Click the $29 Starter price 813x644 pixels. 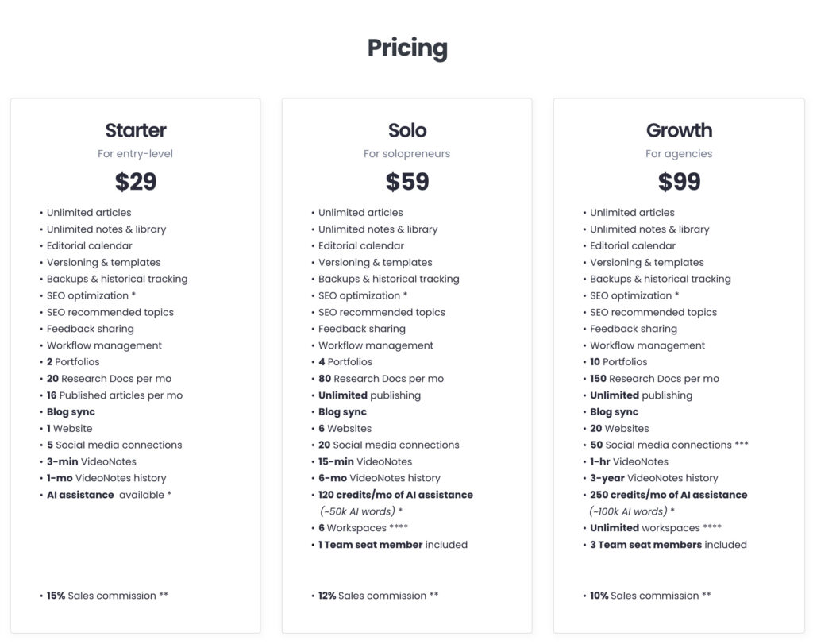pyautogui.click(x=136, y=182)
